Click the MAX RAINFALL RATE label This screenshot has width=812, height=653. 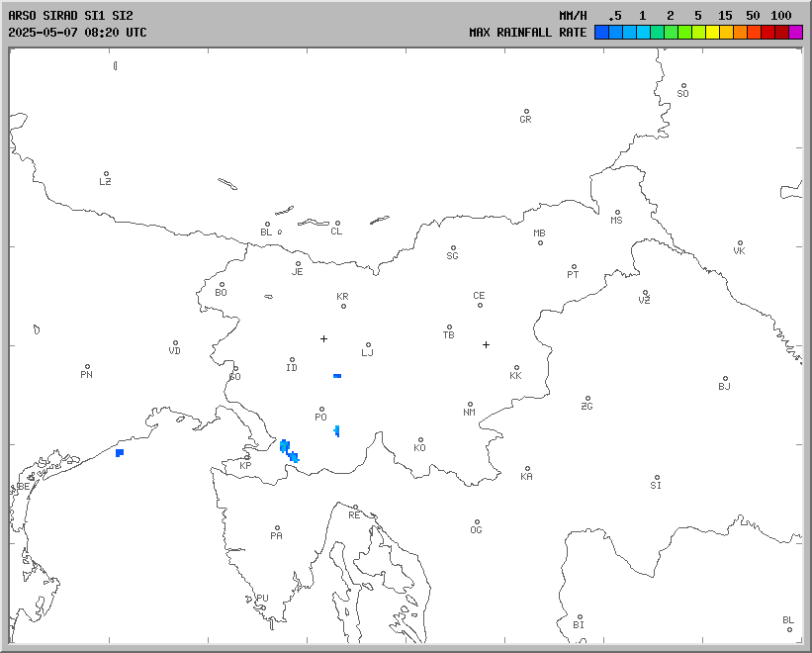point(527,33)
